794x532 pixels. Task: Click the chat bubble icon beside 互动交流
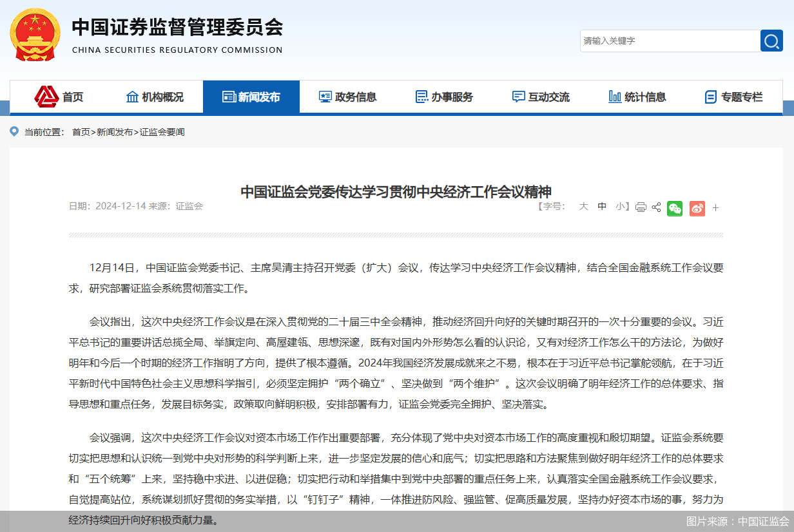point(518,97)
